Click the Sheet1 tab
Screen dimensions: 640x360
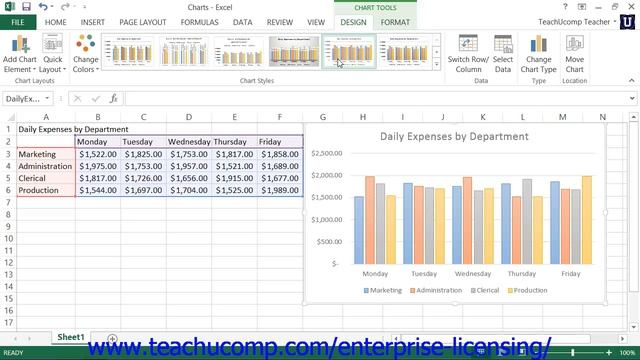(x=71, y=337)
